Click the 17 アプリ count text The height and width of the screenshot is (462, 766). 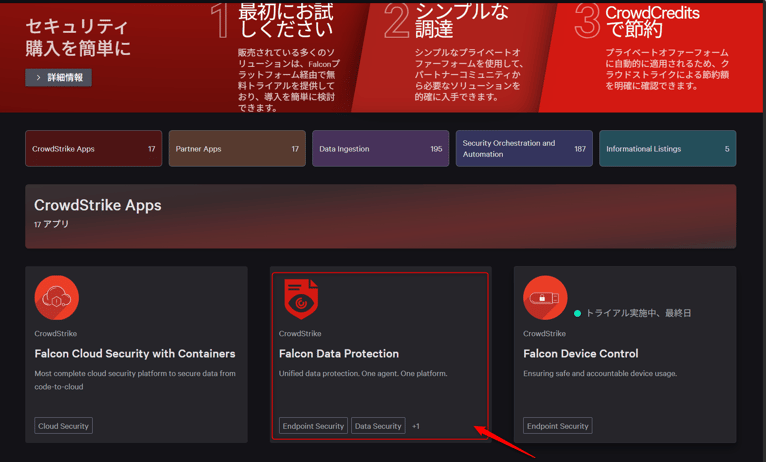51,224
